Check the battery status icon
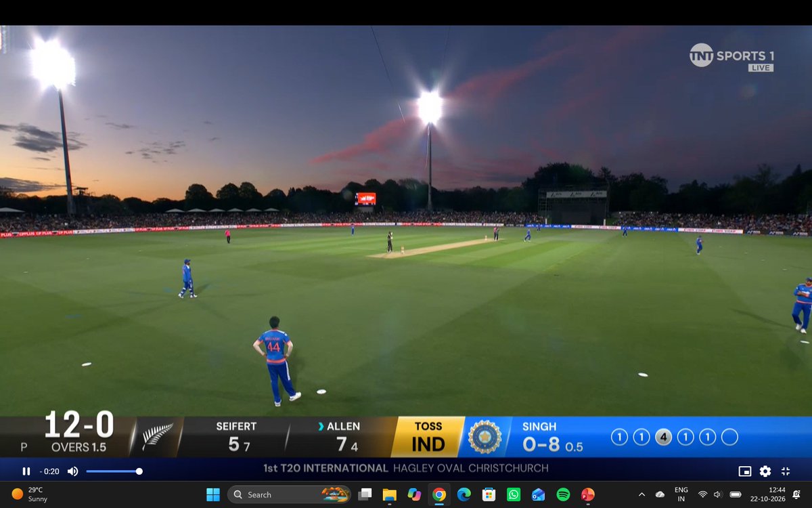This screenshot has height=508, width=812. (x=736, y=494)
